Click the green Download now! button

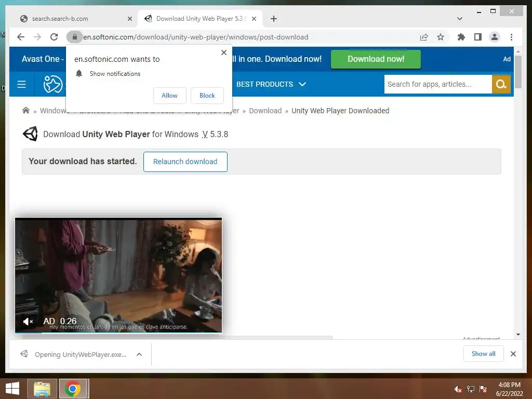376,59
